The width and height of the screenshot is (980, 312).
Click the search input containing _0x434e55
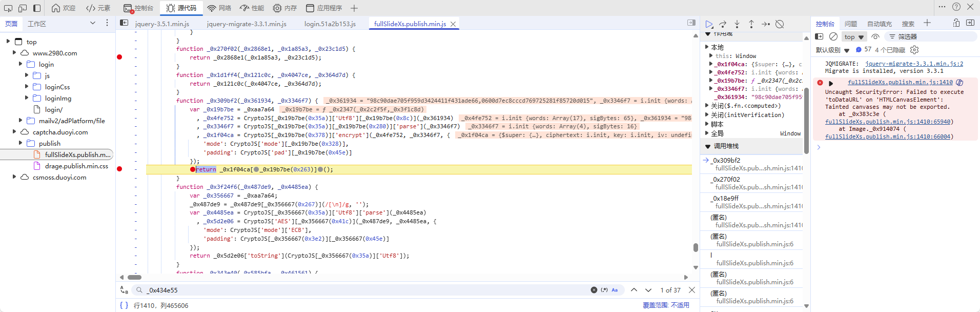pyautogui.click(x=366, y=290)
